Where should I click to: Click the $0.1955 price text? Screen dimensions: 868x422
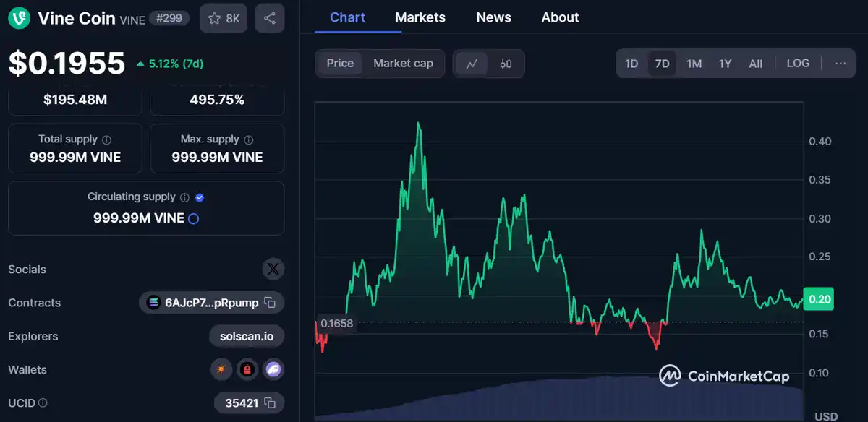click(67, 64)
